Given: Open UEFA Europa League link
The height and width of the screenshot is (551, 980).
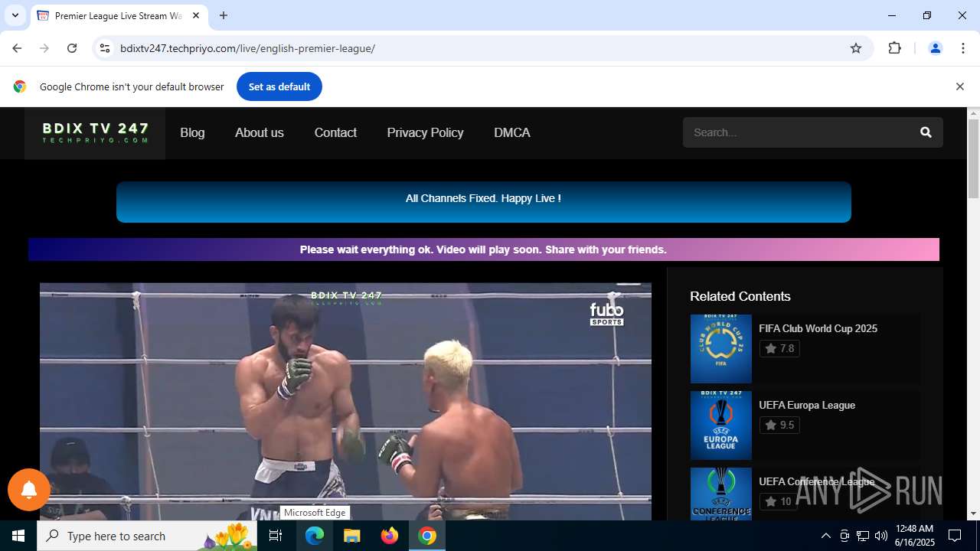Looking at the screenshot, I should 807,405.
